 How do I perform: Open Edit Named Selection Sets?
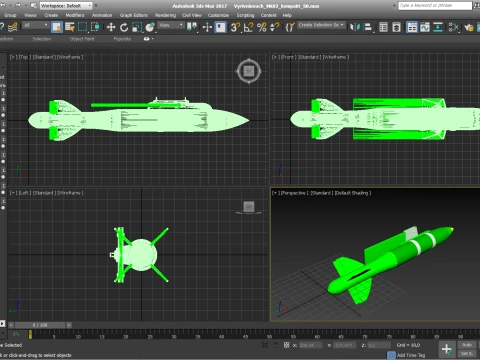click(x=290, y=27)
